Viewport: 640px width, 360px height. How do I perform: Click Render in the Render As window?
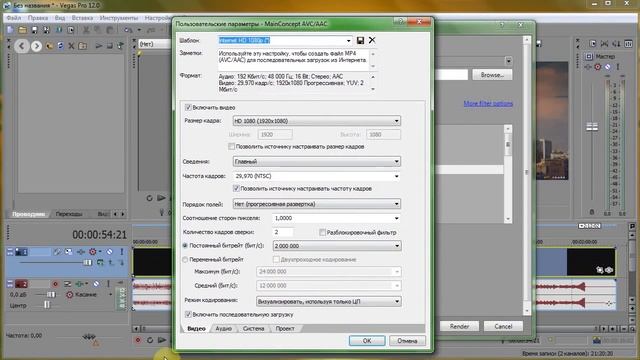click(459, 326)
